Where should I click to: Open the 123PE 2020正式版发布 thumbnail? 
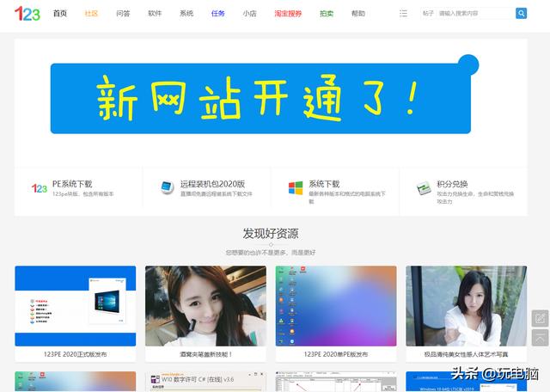coord(75,305)
